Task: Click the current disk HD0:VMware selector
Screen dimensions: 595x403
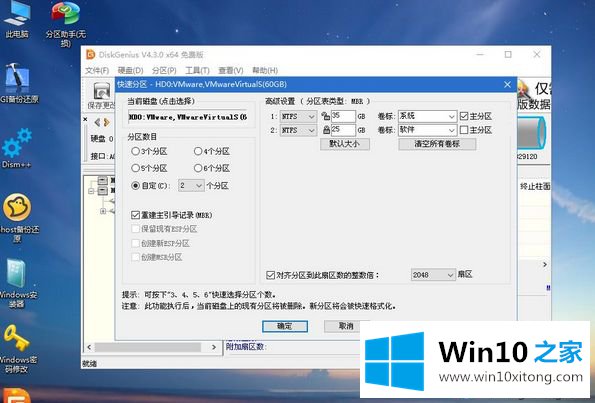Action: (x=189, y=117)
